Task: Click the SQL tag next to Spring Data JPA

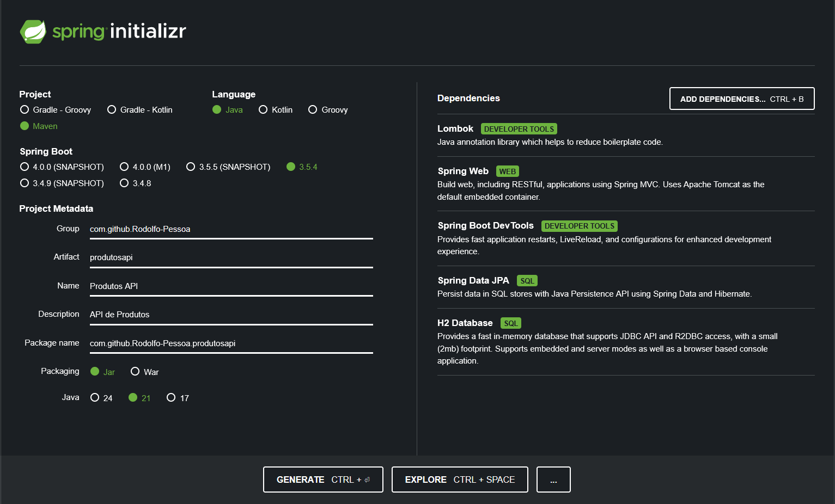Action: (527, 281)
